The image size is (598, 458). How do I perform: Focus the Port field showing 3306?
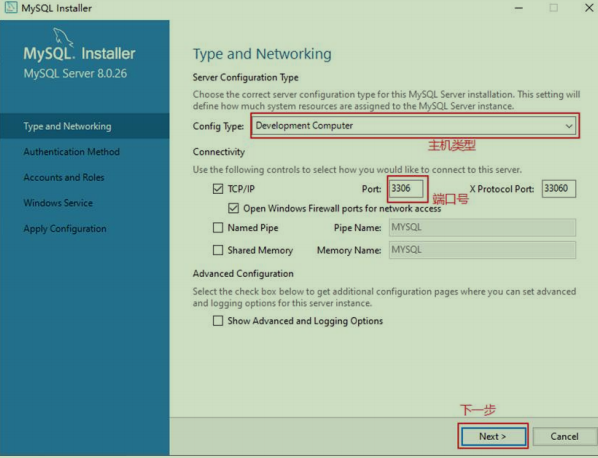406,188
